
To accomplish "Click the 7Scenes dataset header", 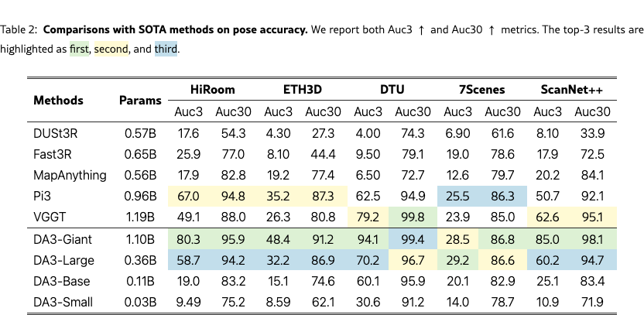I will click(x=462, y=90).
